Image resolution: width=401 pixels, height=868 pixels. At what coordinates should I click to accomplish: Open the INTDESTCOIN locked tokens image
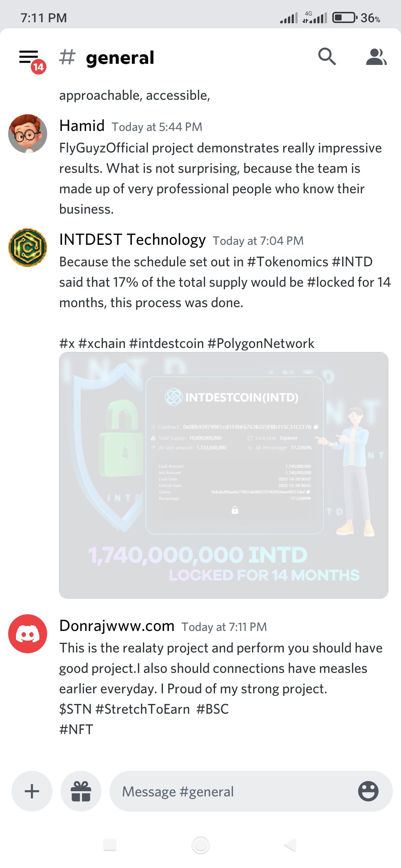click(224, 475)
